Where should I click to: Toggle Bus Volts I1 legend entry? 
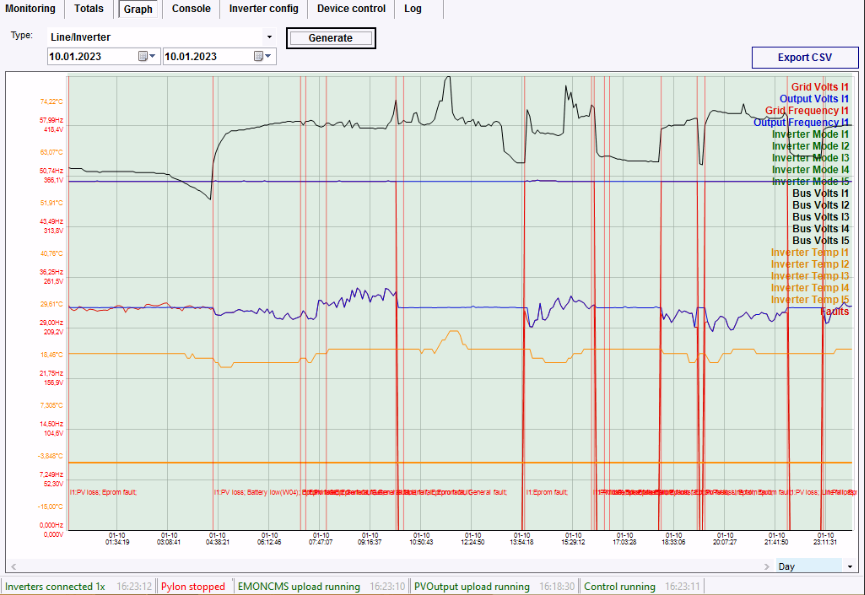(x=821, y=193)
